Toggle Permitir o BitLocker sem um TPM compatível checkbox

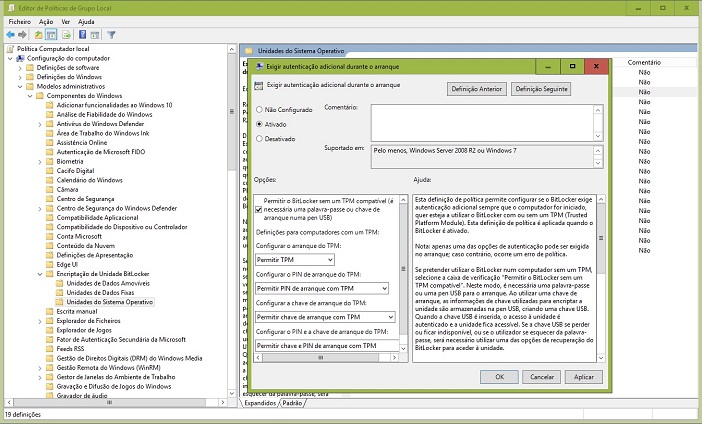coord(258,209)
